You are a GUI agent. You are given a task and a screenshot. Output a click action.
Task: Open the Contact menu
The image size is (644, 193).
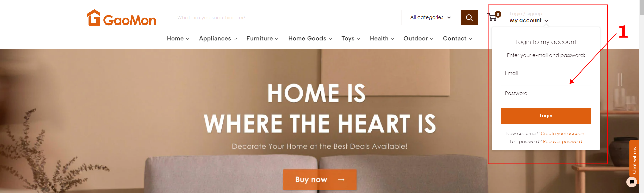click(x=458, y=39)
